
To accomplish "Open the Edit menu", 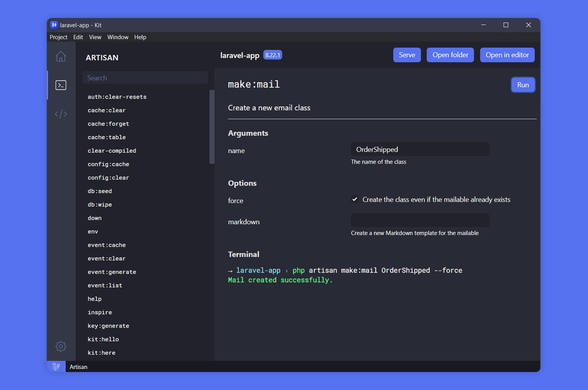I will coord(78,37).
